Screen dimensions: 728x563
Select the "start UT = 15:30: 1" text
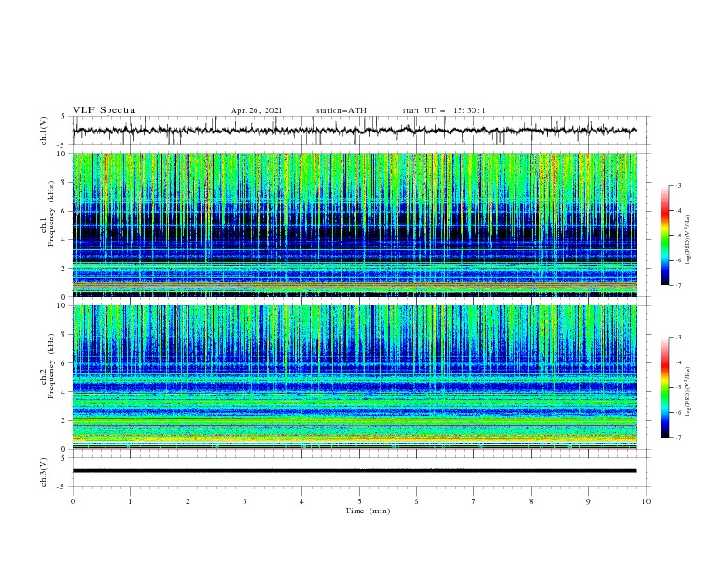pos(444,110)
